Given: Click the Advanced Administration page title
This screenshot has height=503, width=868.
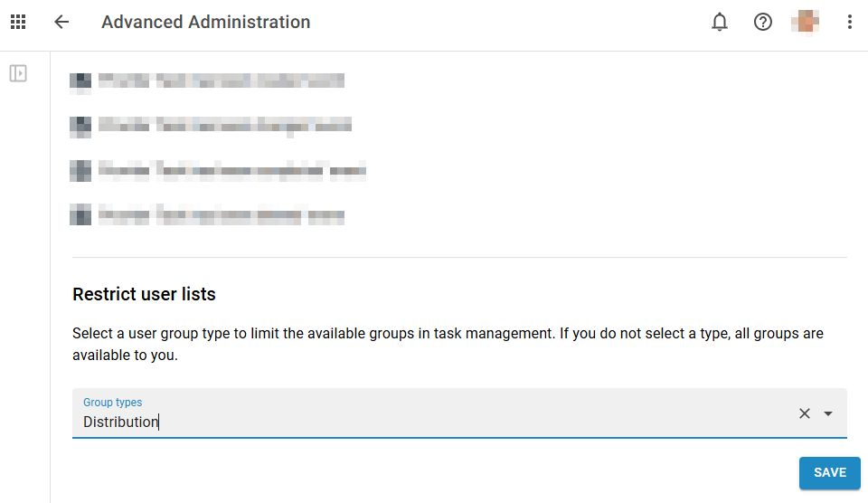Looking at the screenshot, I should (205, 23).
